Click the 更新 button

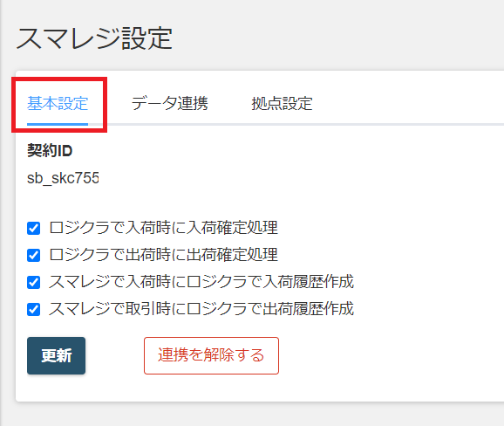pyautogui.click(x=57, y=355)
